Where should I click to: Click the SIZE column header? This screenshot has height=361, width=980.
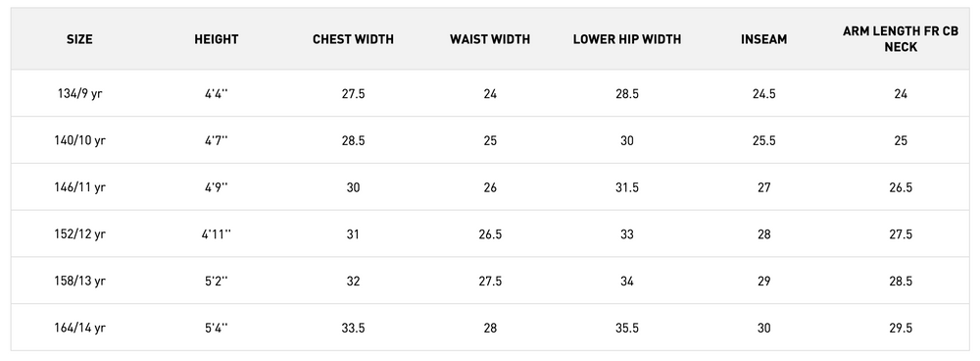79,39
